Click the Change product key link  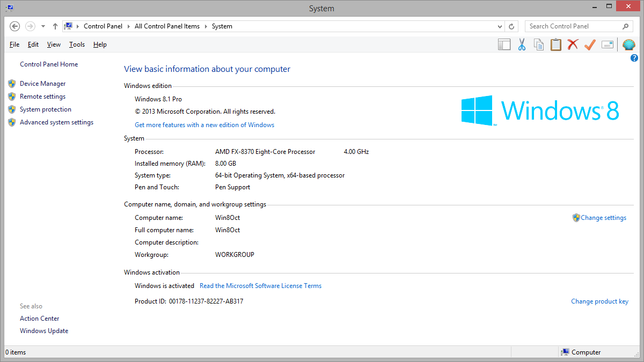pyautogui.click(x=599, y=301)
